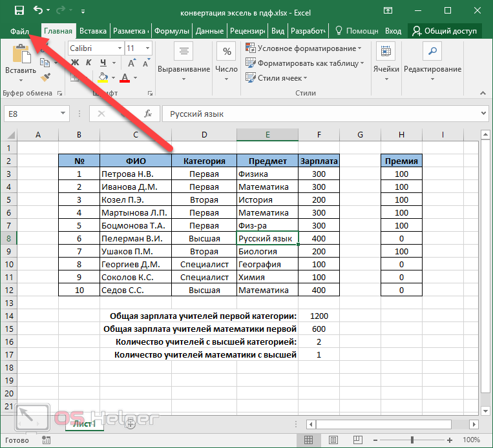Click the decrease font size icon
The width and height of the screenshot is (493, 448).
(146, 63)
